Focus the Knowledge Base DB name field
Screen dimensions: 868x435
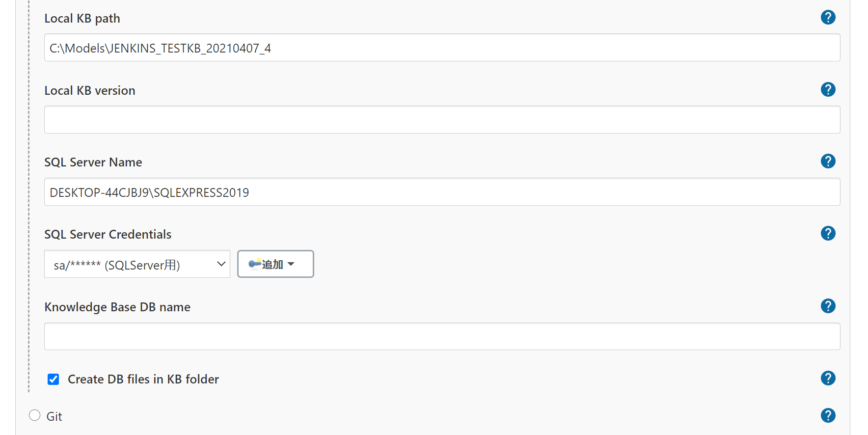pos(442,336)
